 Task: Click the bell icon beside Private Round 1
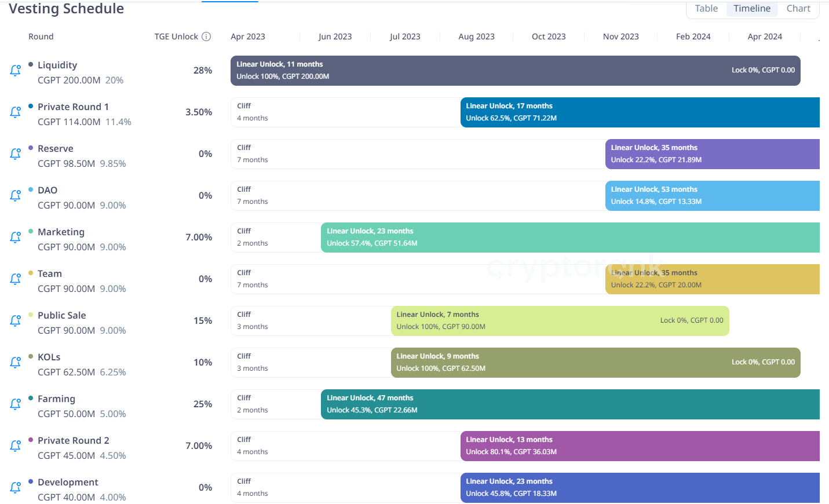click(16, 112)
